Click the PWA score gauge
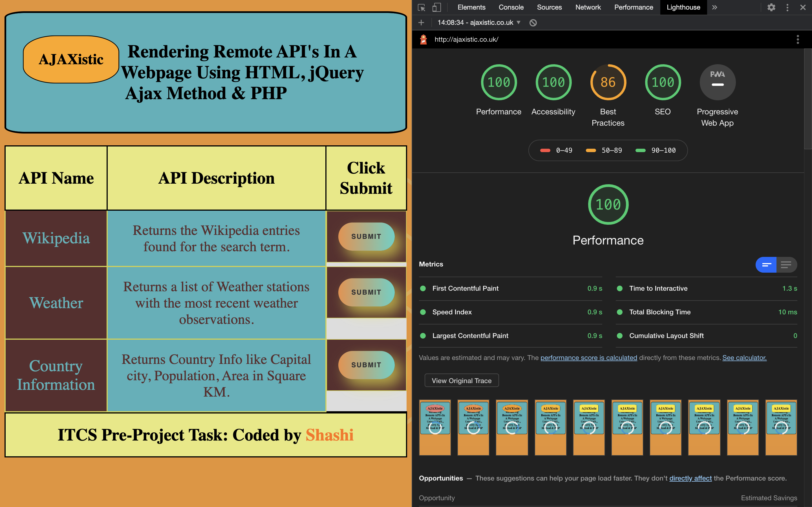The width and height of the screenshot is (812, 507). coord(717,82)
